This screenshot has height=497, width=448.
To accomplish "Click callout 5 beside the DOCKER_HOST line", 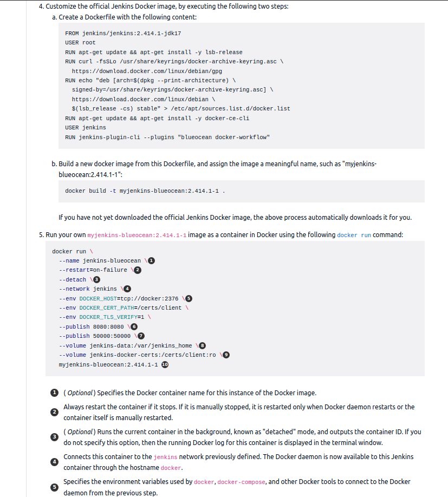I will click(189, 298).
